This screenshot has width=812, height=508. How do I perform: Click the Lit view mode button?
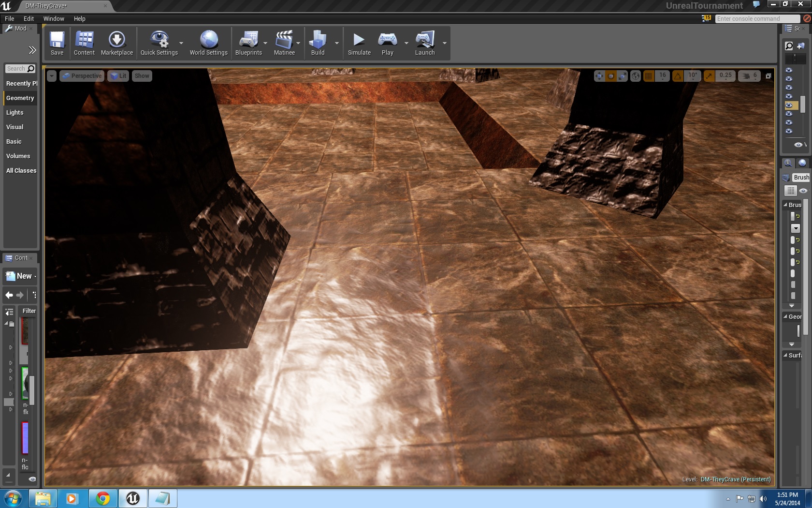coord(118,76)
